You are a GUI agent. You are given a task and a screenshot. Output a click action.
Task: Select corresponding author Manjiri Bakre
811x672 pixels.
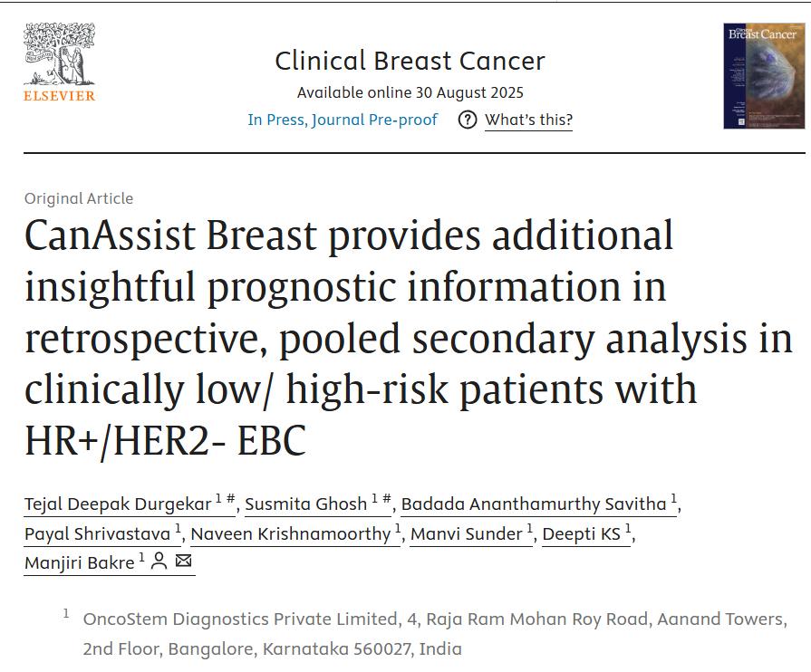[79, 562]
